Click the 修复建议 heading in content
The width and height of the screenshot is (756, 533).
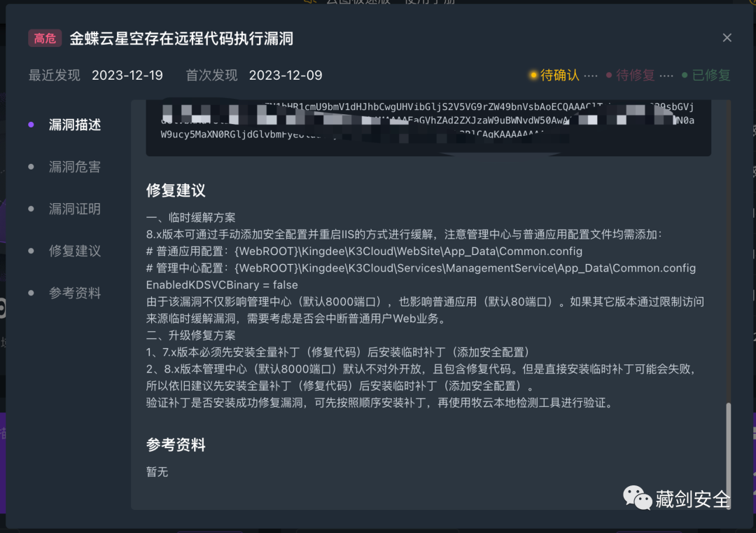click(x=176, y=191)
